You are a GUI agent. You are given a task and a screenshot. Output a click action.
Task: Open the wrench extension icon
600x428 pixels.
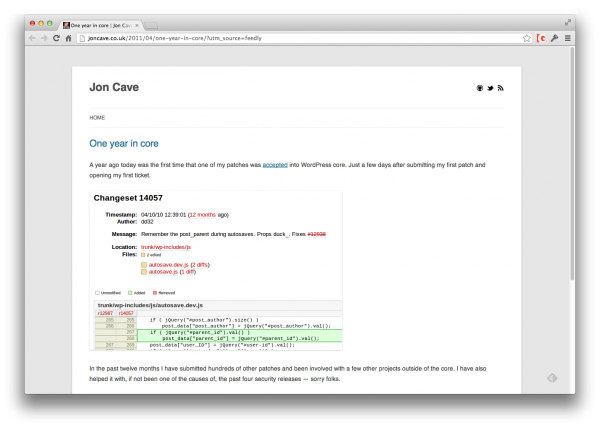tap(554, 38)
